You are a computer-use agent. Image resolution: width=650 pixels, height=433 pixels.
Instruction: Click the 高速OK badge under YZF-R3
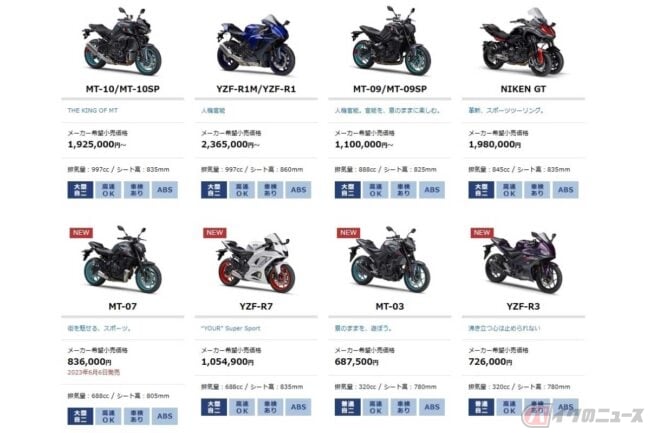coord(509,407)
